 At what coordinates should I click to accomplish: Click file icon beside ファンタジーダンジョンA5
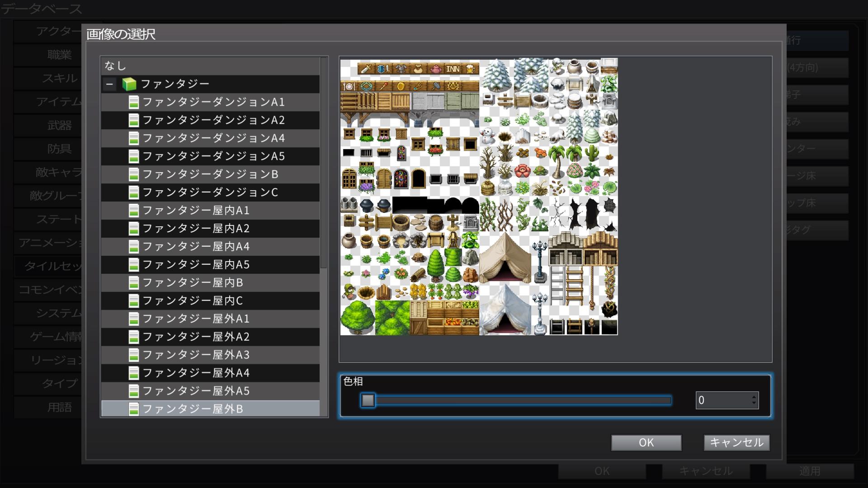point(133,156)
